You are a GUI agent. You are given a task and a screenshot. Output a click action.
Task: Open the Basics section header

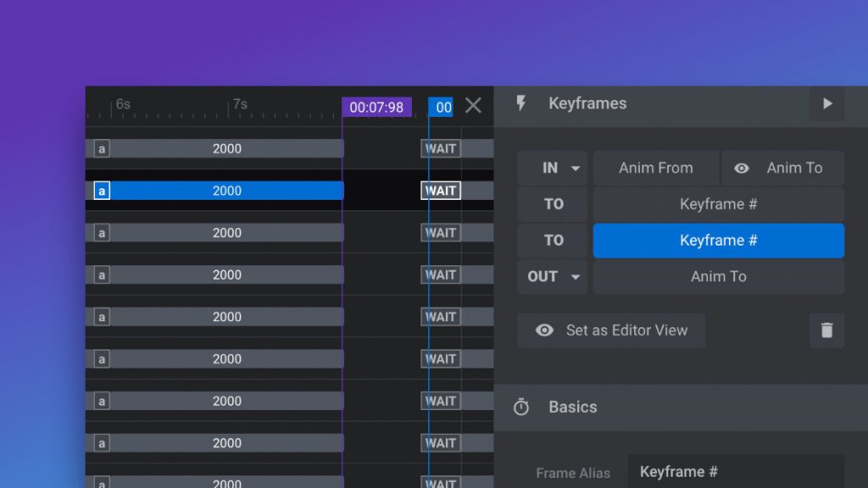click(x=573, y=407)
